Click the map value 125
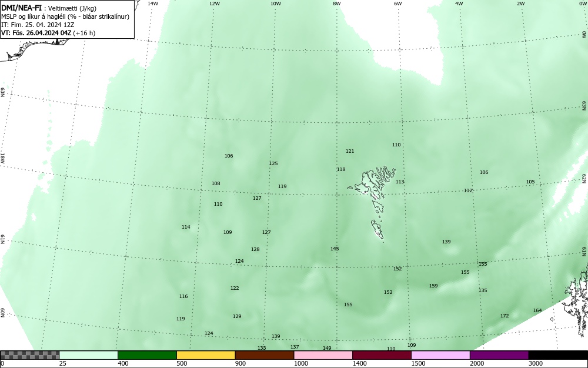588x368 pixels. pyautogui.click(x=273, y=164)
